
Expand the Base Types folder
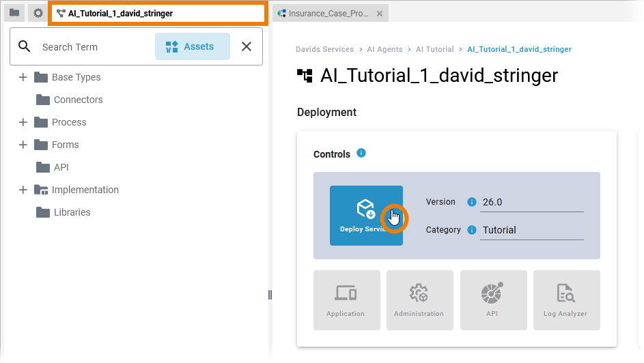[x=23, y=77]
